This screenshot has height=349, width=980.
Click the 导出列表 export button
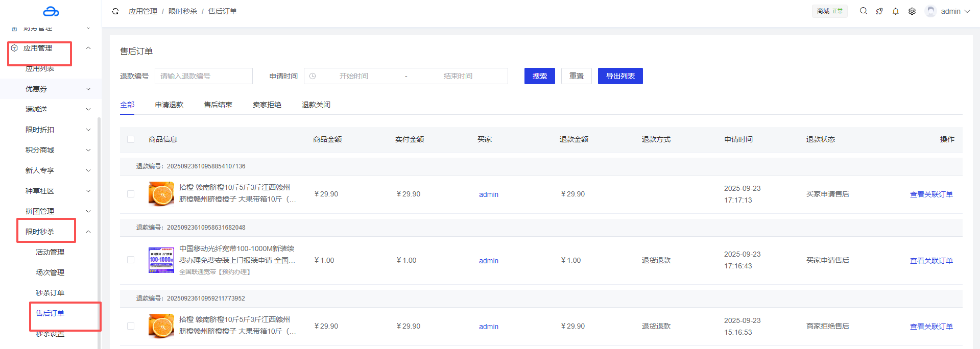pos(620,76)
